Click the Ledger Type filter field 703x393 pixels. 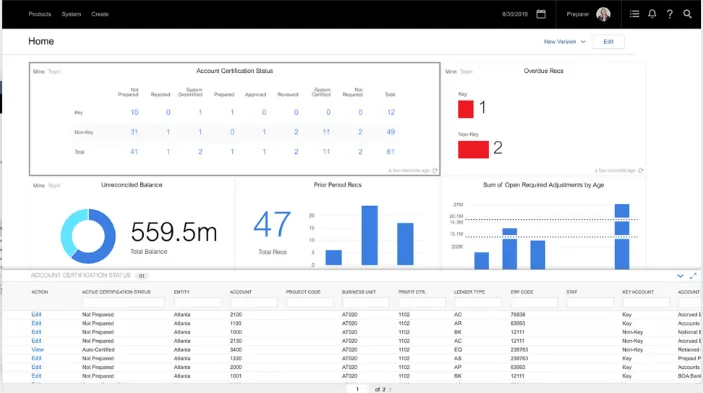(x=477, y=303)
